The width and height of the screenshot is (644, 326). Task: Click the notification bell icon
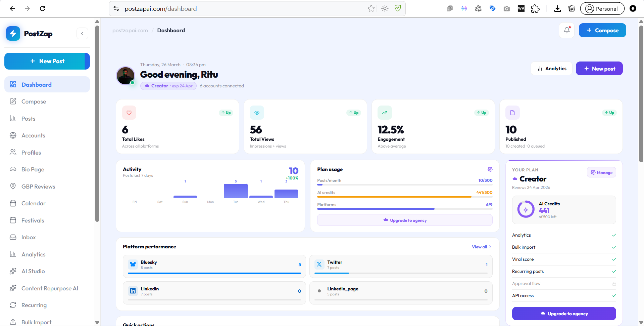point(567,30)
